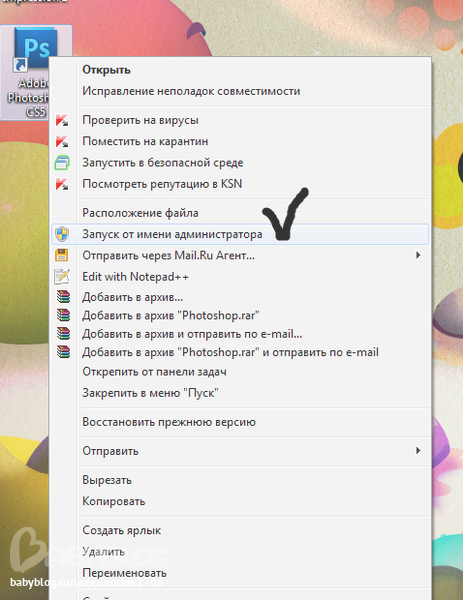Click the WinRAR icon beside Добавить в архив...

pos(64,297)
